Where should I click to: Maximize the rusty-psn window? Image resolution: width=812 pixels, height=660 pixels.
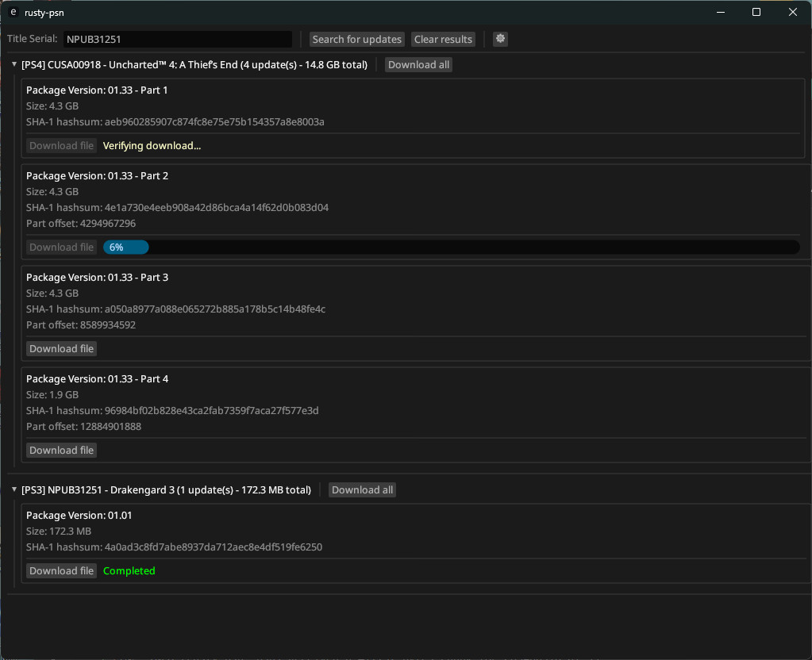pos(756,12)
